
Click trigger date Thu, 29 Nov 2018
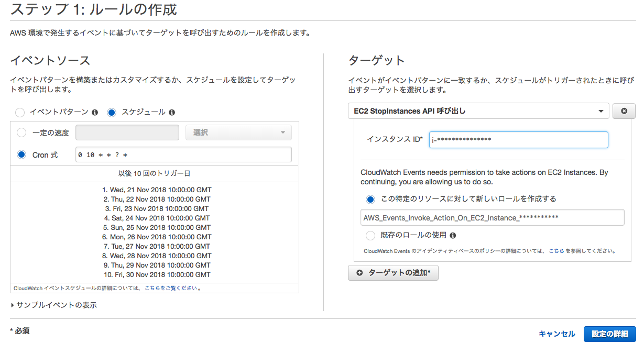[x=157, y=265]
